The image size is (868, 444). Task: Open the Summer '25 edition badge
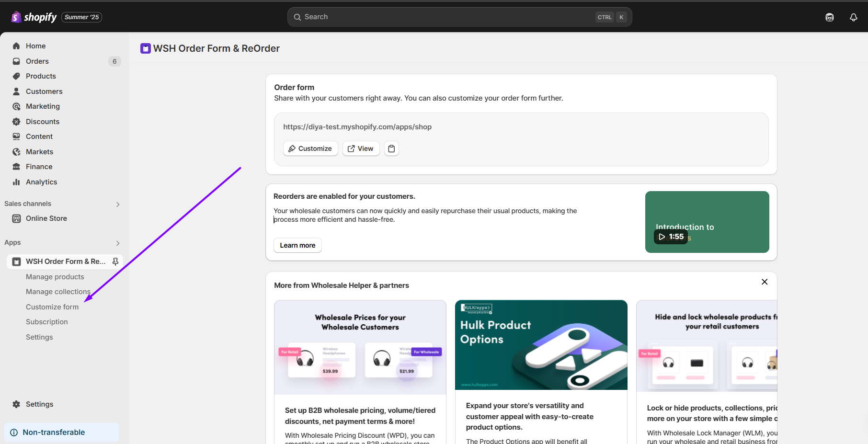tap(81, 17)
